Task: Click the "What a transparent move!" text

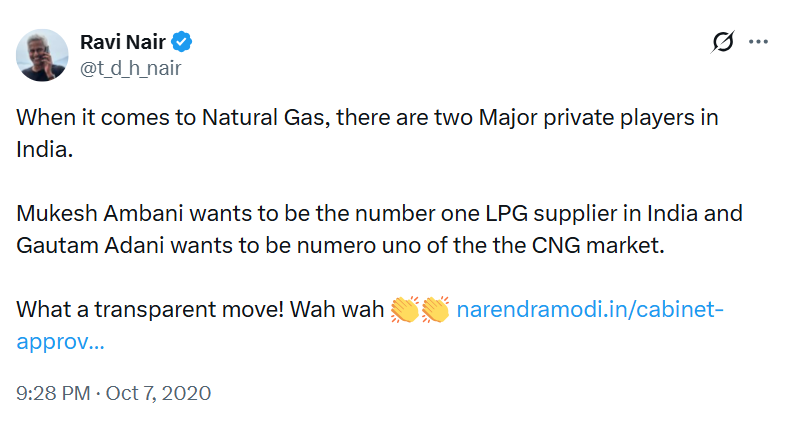Action: [150, 309]
